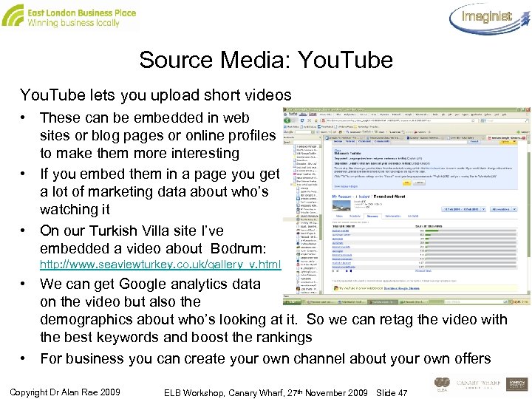Viewport: 532px width, 399px height.
Task: Select the Views tab in YouTube insight
Action: pos(339,216)
